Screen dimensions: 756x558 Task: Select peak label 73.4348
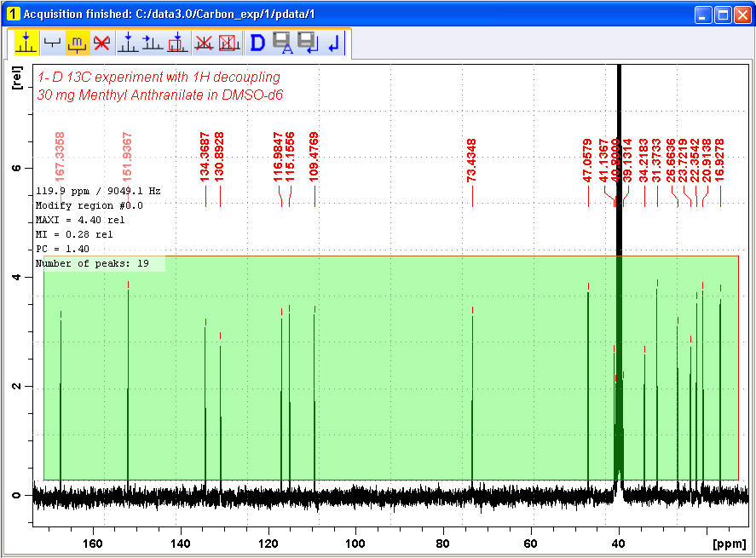[471, 160]
